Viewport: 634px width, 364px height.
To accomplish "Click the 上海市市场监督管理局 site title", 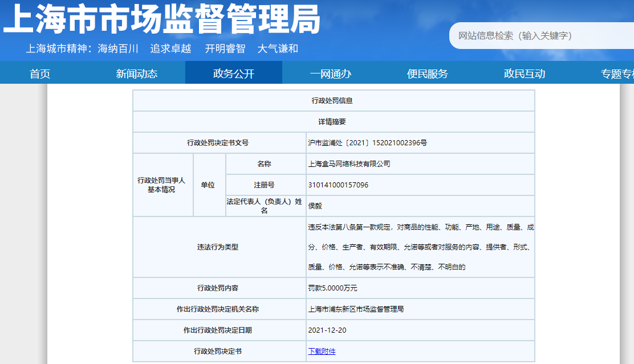I will [x=162, y=19].
